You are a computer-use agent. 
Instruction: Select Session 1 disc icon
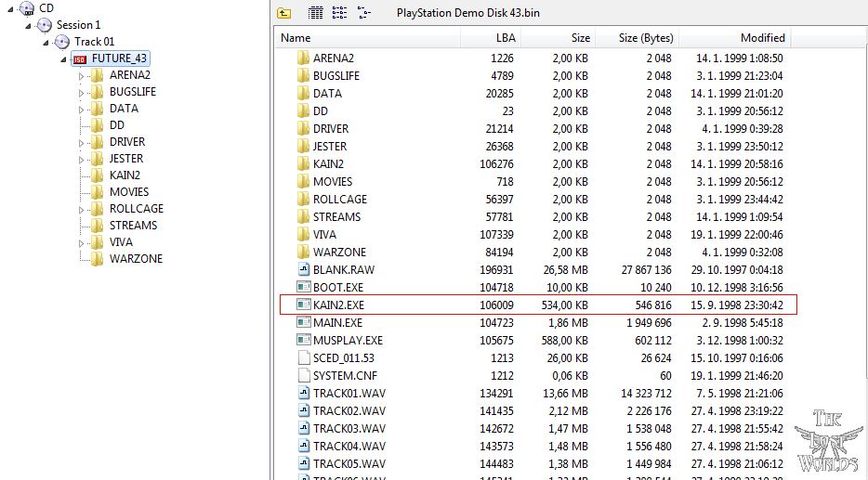point(45,25)
